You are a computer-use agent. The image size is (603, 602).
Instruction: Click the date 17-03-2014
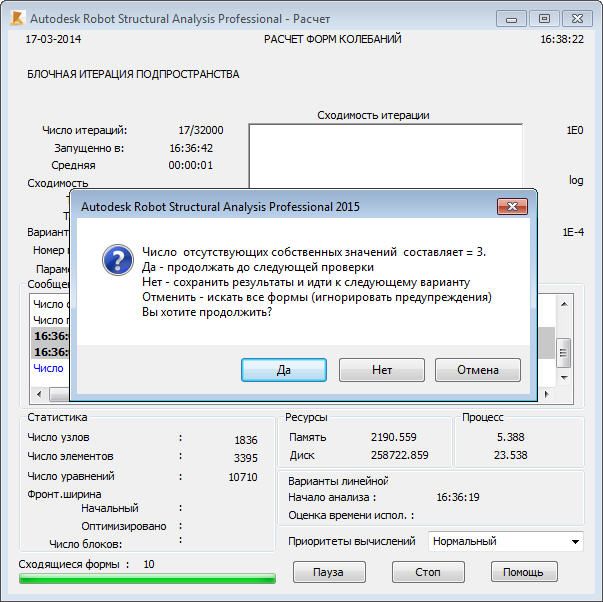point(53,39)
